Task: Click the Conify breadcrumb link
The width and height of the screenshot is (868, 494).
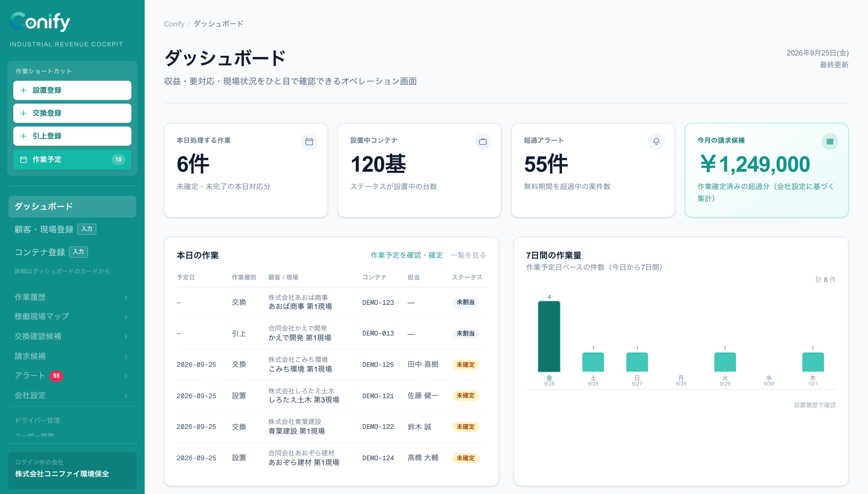Action: pos(174,24)
